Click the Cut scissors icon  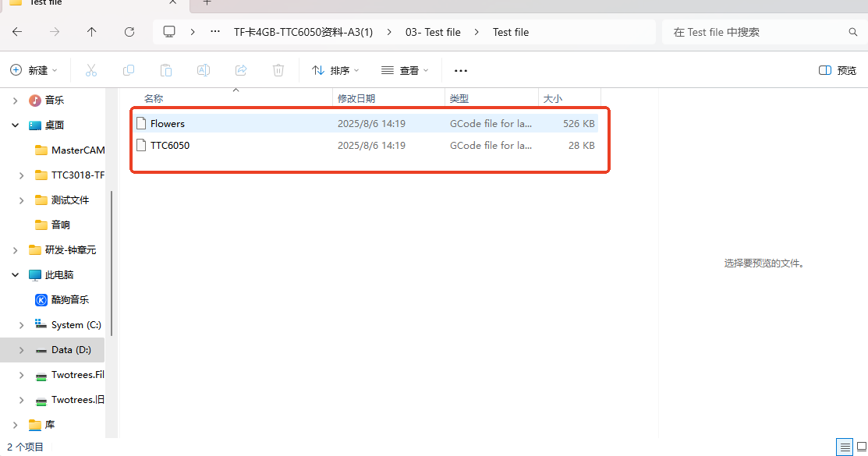coord(91,70)
